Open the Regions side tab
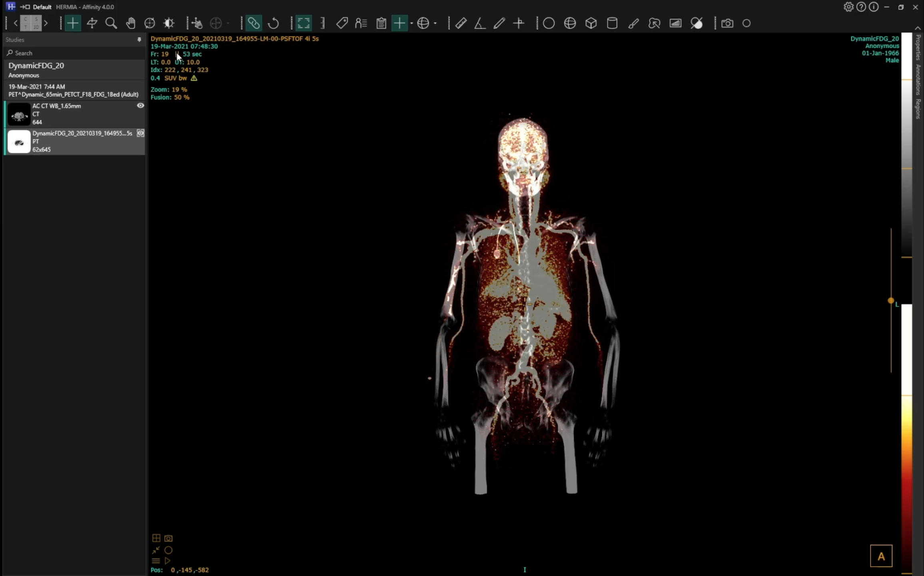The image size is (924, 576). click(918, 109)
